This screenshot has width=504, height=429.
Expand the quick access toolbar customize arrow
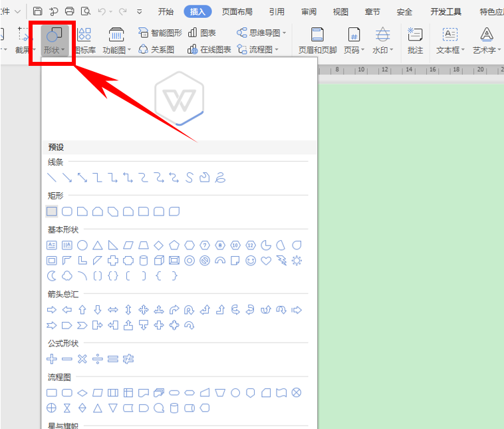click(x=139, y=12)
